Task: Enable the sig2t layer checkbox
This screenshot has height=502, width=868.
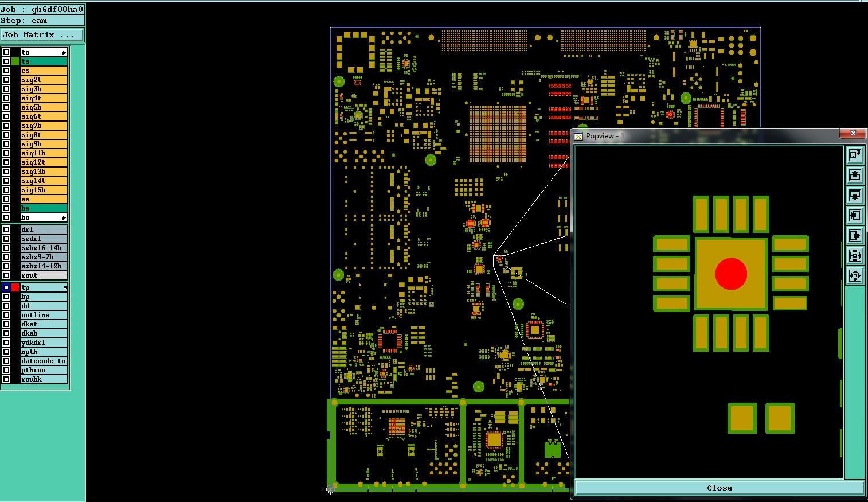Action: [6, 80]
